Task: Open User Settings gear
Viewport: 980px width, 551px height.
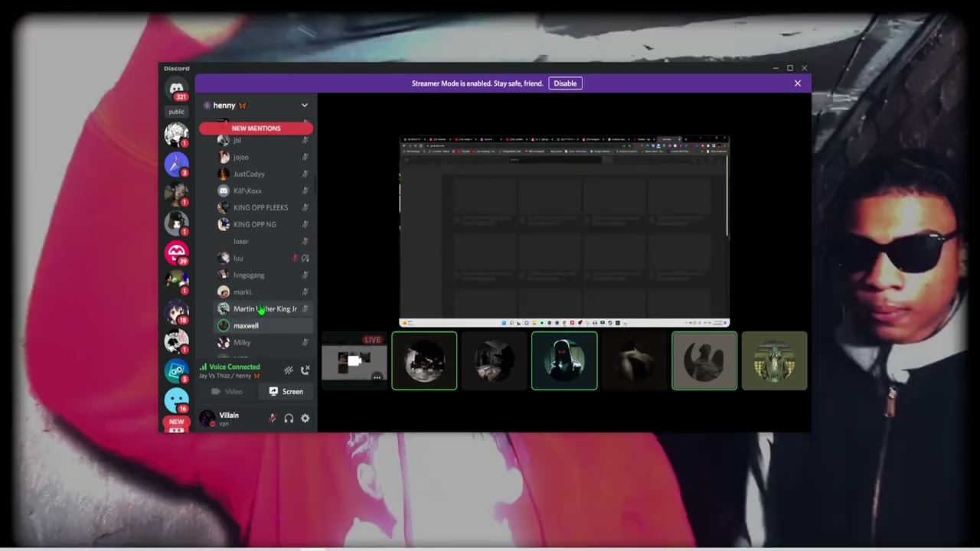Action: (305, 419)
